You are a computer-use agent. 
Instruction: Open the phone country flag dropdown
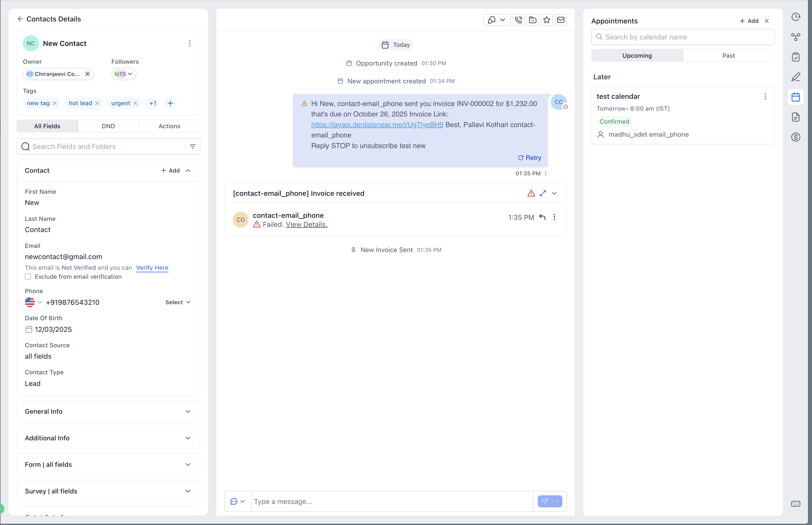tap(33, 302)
